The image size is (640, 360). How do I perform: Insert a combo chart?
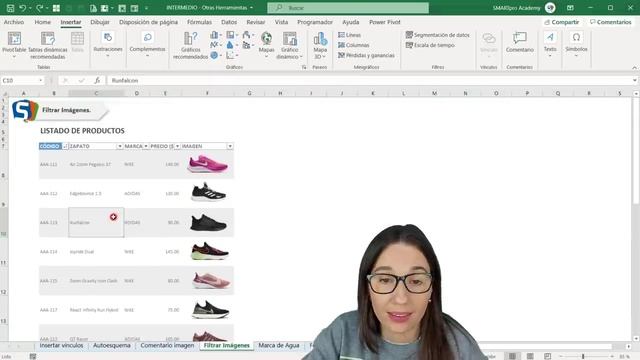(248, 45)
